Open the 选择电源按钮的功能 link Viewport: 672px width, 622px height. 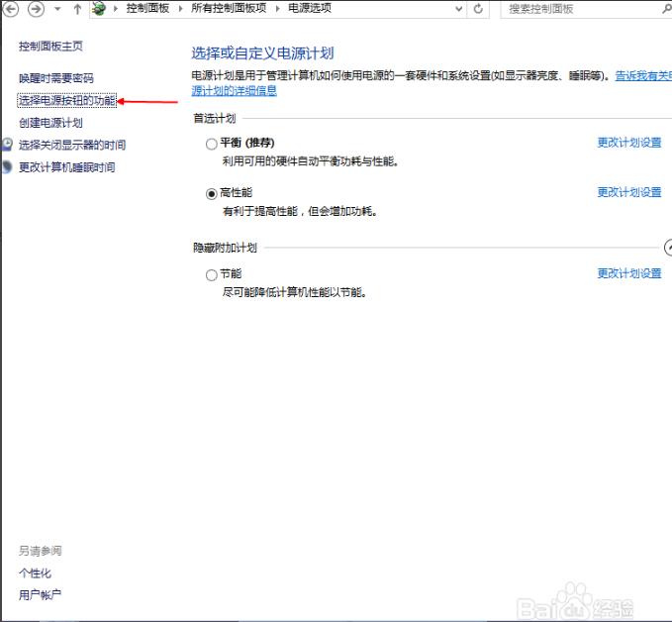pos(66,101)
